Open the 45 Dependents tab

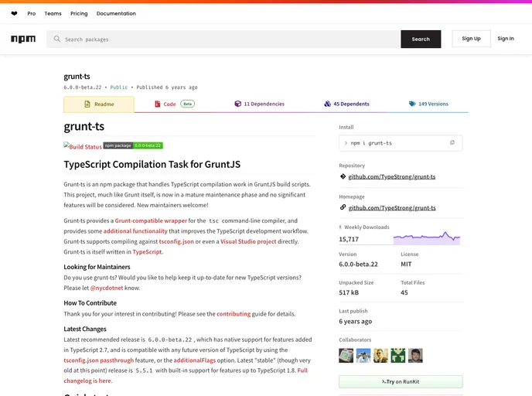click(x=346, y=104)
